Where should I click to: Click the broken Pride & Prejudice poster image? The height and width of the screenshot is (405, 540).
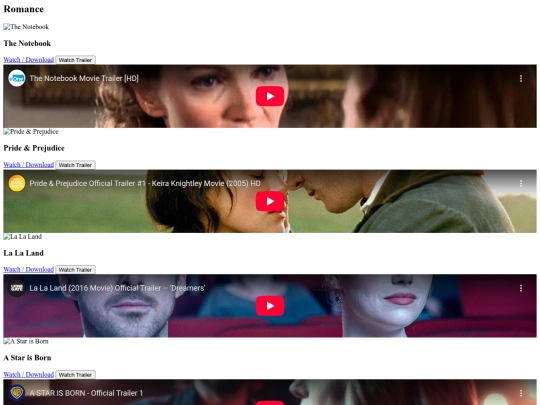tap(31, 132)
